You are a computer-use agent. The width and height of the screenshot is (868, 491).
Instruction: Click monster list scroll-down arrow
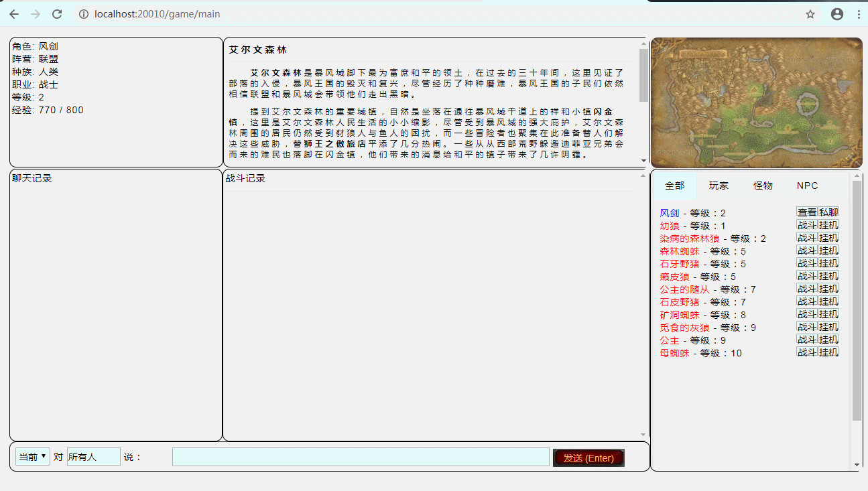pyautogui.click(x=857, y=464)
